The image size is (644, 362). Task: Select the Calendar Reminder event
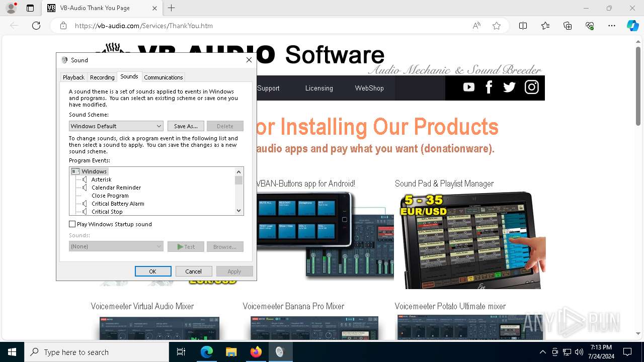116,188
